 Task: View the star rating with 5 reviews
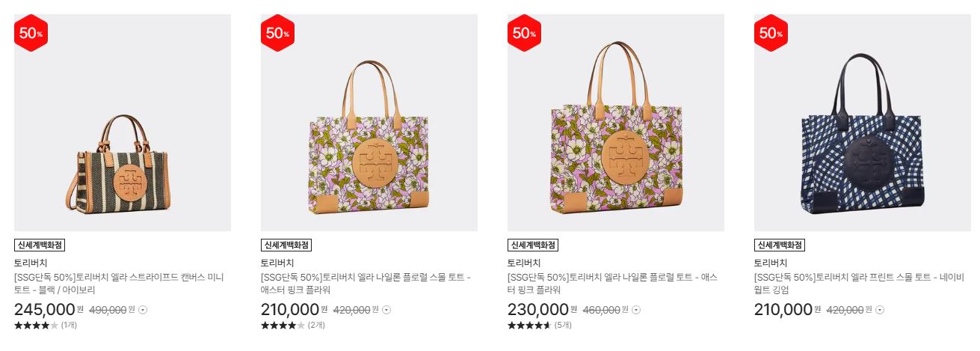pos(540,326)
